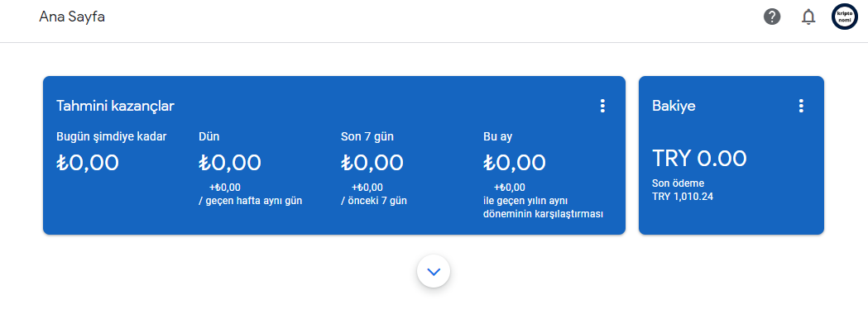Click geçen hafta aynı gün comparison
868x333 pixels.
coord(250,201)
